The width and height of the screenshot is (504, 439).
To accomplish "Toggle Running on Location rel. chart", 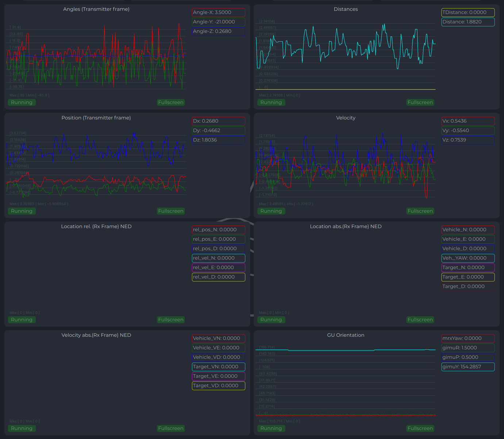I will (x=22, y=320).
